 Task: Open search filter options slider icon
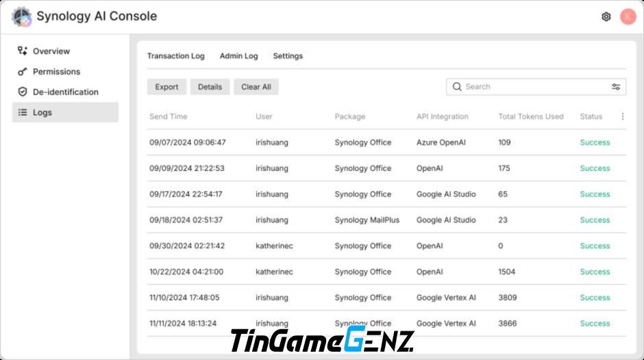click(x=616, y=87)
